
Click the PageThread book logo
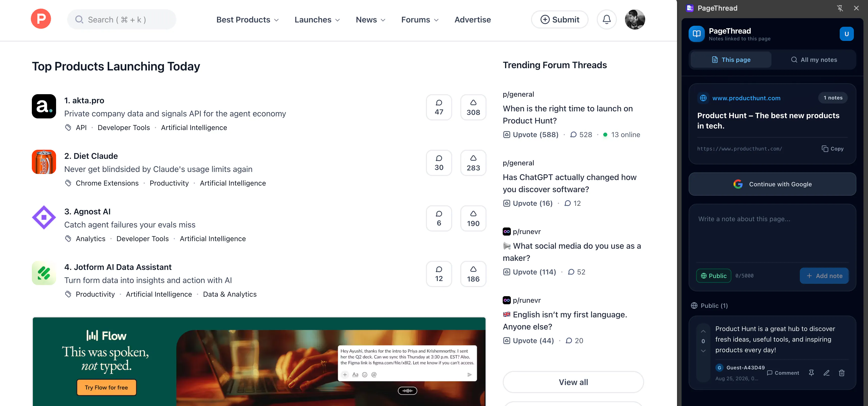pyautogui.click(x=696, y=34)
